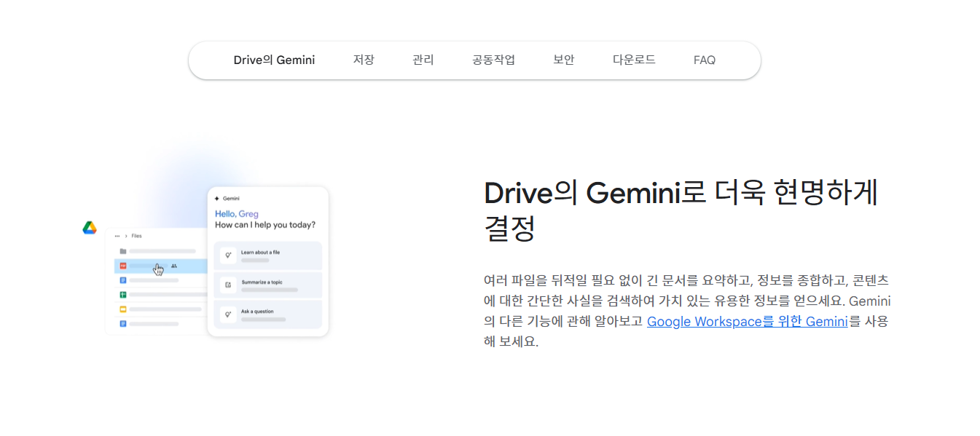Open the 다운로드 tab
Viewport: 980px width, 436px height.
click(634, 60)
